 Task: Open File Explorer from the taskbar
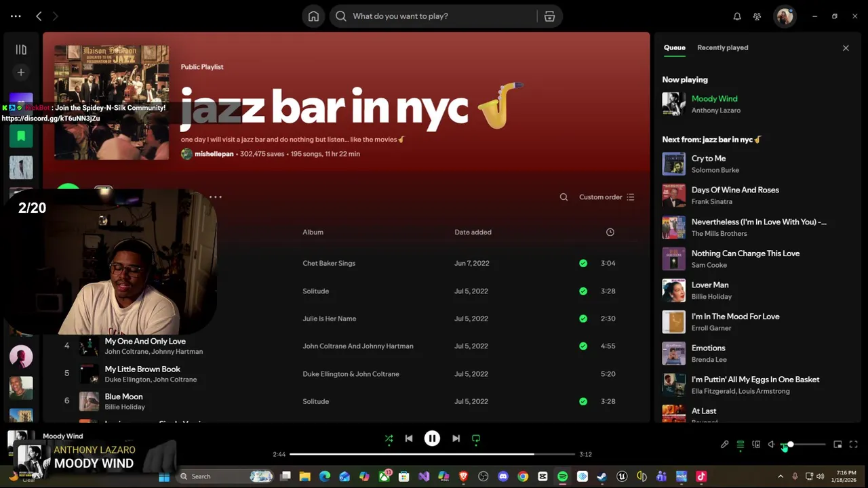pyautogui.click(x=305, y=476)
